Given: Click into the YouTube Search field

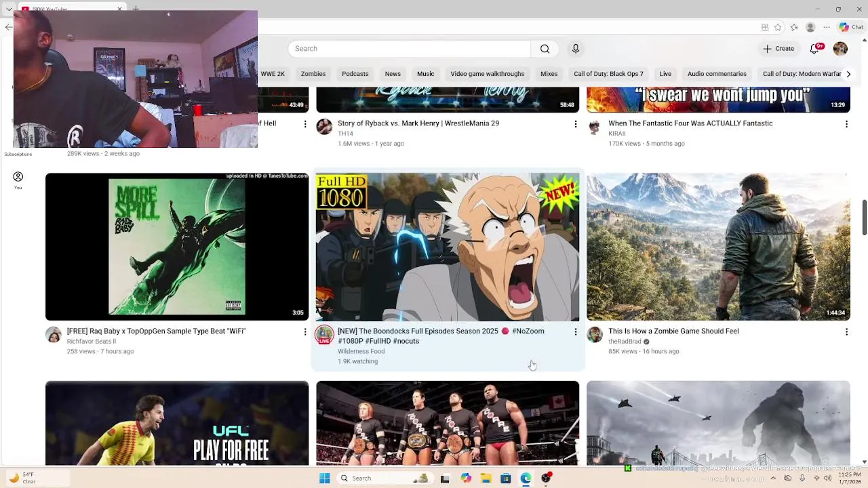Looking at the screenshot, I should point(410,49).
